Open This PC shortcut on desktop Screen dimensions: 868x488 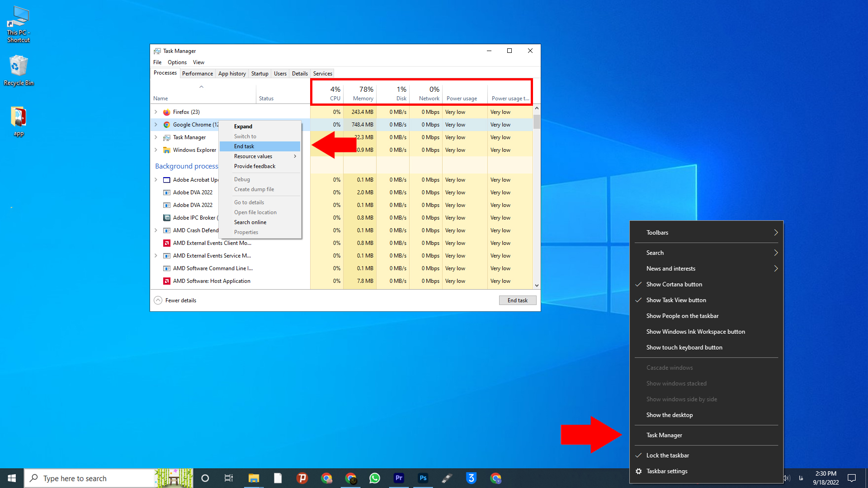tap(19, 24)
